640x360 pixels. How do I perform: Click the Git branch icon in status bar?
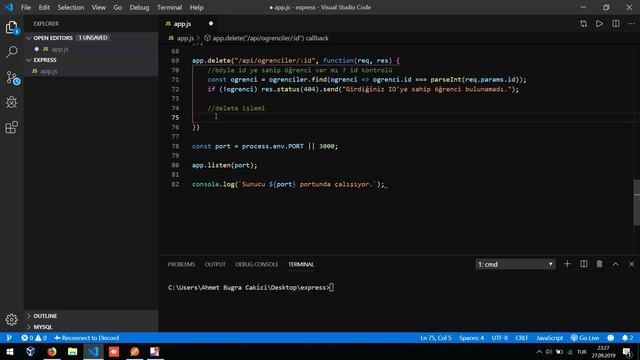(x=9, y=338)
